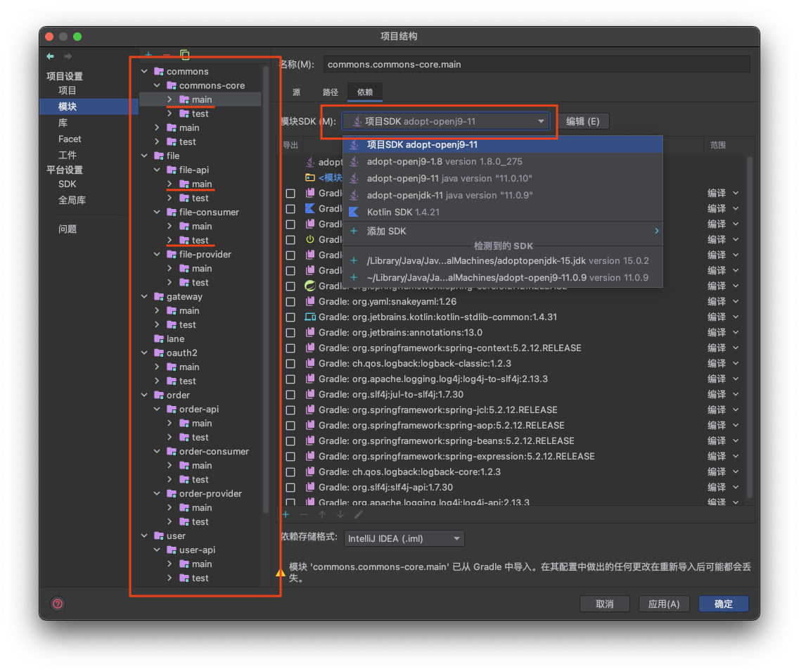Tick export checkbox for snakeyaml:1.26
Viewport: 799px width, 672px height.
click(x=290, y=302)
